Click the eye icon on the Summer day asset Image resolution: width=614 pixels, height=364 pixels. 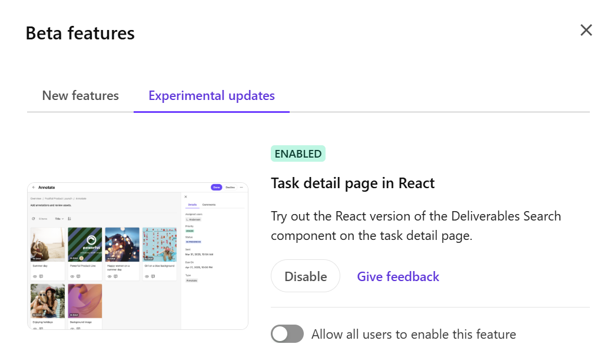(35, 275)
